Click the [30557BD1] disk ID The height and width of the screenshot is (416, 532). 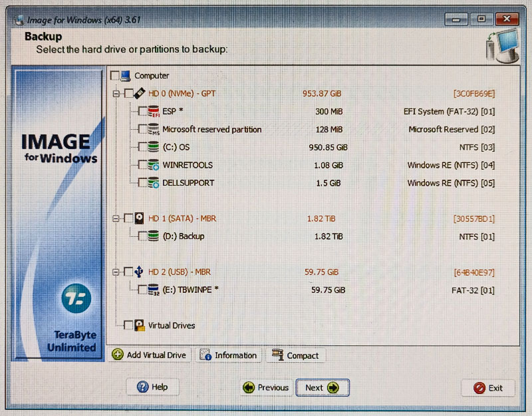[474, 218]
